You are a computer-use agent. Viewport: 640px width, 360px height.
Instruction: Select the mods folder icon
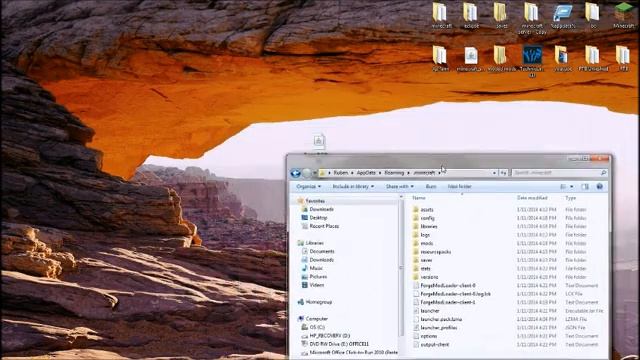tap(416, 243)
